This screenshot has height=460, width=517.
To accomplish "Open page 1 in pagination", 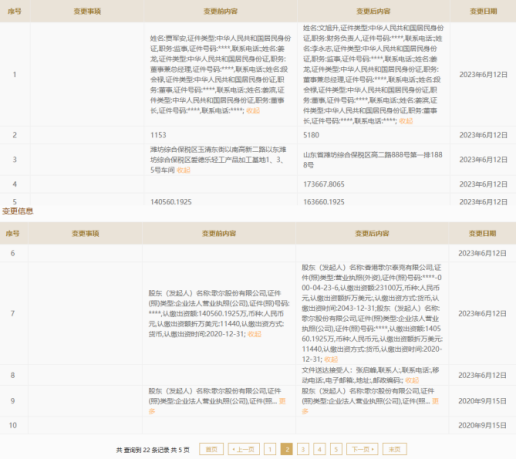I will [x=270, y=449].
